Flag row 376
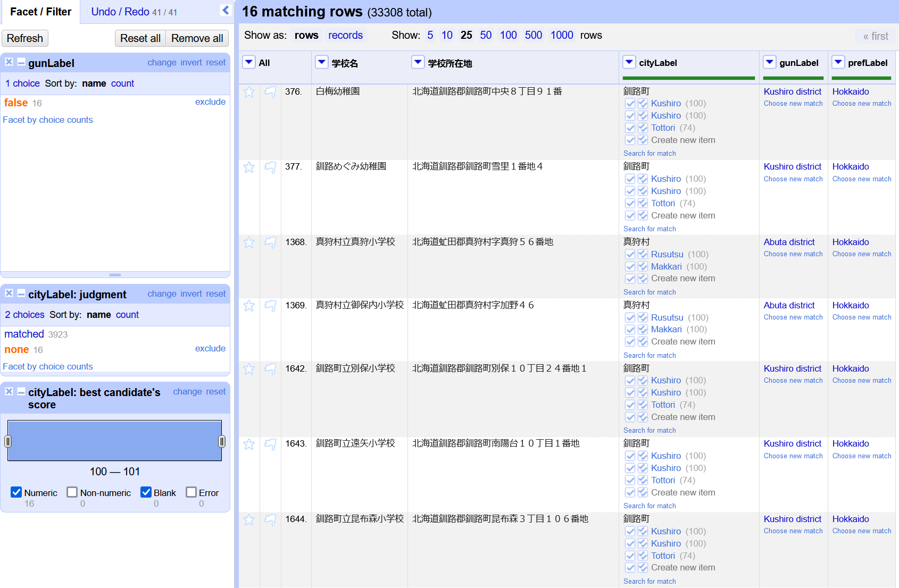The width and height of the screenshot is (899, 588). tap(270, 92)
